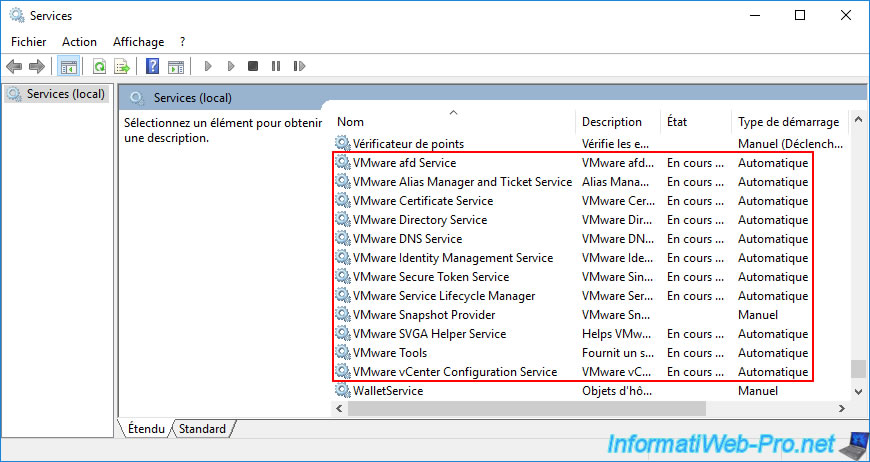Click the Stop service square icon

click(x=253, y=67)
